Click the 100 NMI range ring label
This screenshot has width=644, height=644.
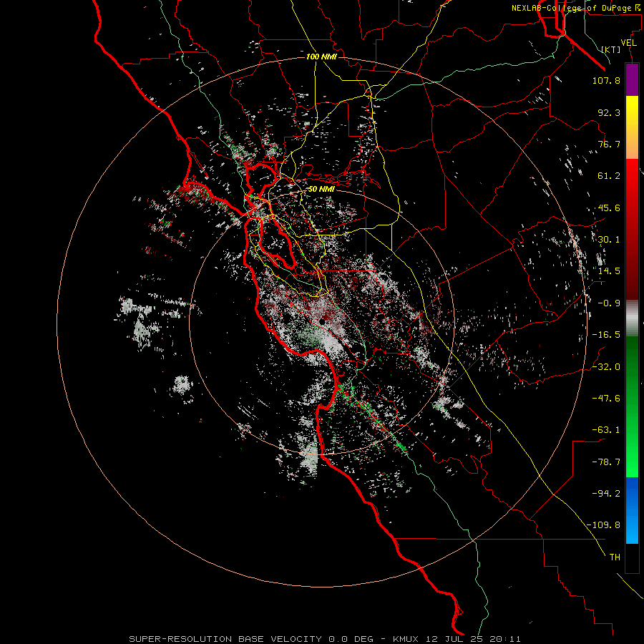[321, 57]
